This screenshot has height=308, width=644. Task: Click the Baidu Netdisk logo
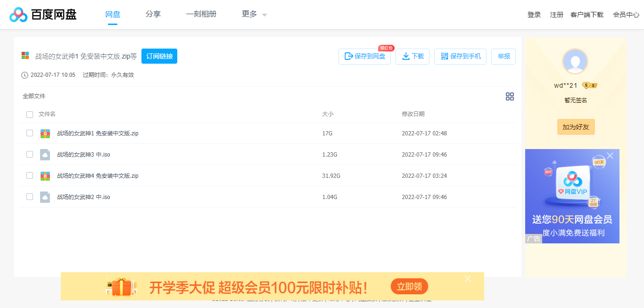point(42,14)
